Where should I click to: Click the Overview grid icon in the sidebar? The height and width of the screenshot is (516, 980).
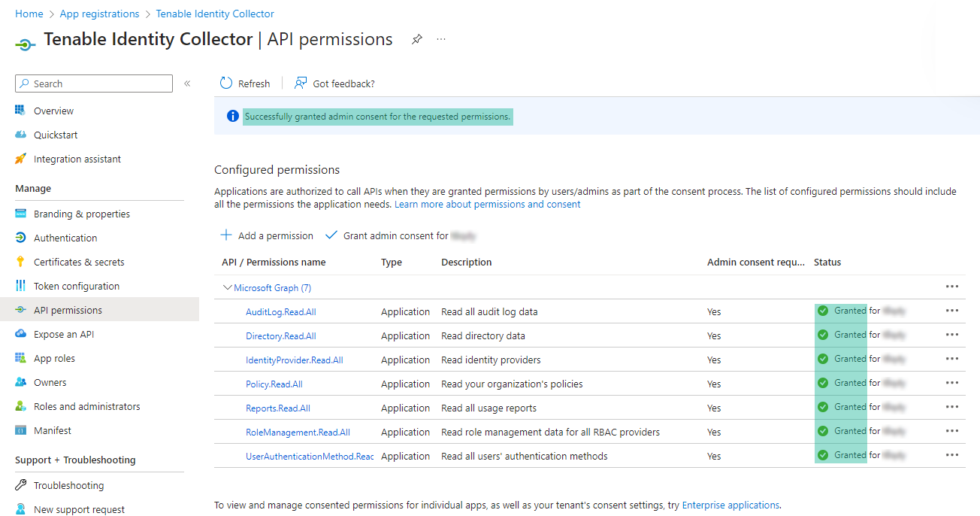coord(20,111)
